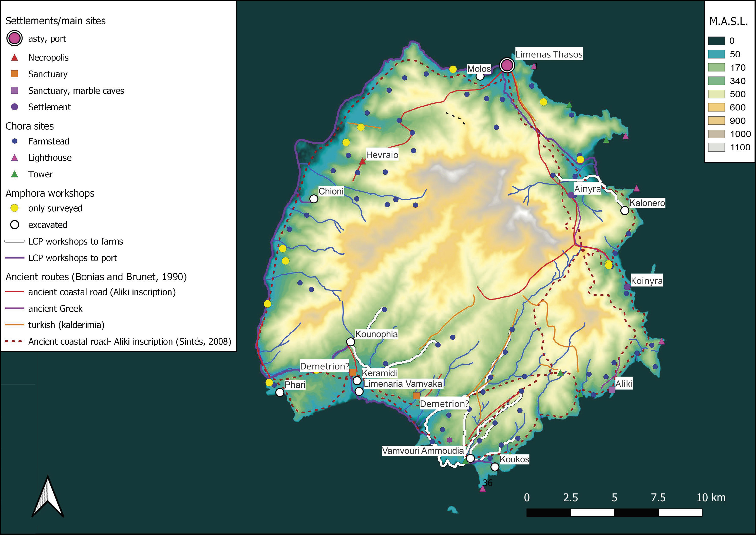Click the Chioni excavated workshop white circle

pos(314,199)
